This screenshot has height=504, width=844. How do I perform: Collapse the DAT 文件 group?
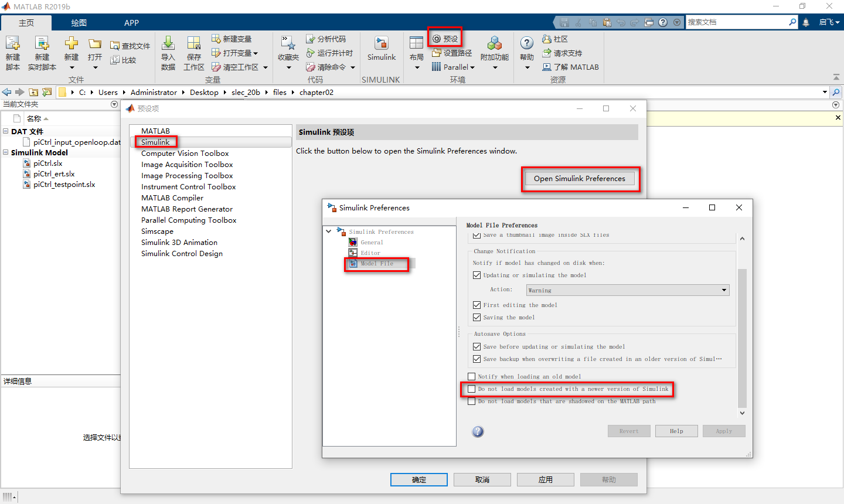point(6,131)
